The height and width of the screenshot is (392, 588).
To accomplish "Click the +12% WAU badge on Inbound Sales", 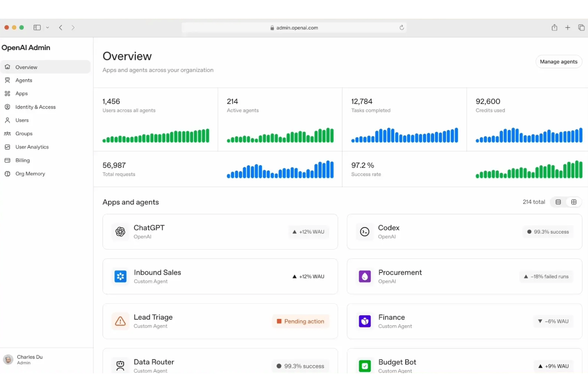I will click(x=308, y=277).
